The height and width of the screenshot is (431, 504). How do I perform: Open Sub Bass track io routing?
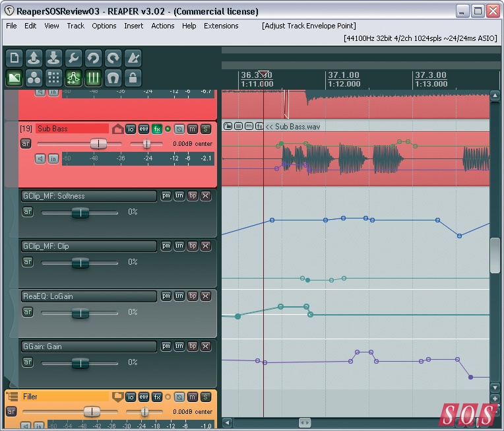[x=131, y=129]
